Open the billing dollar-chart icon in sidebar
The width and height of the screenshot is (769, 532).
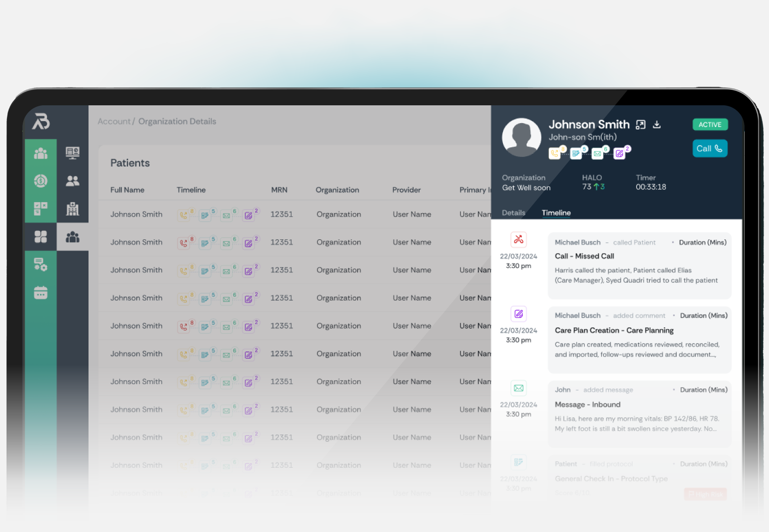(x=41, y=181)
